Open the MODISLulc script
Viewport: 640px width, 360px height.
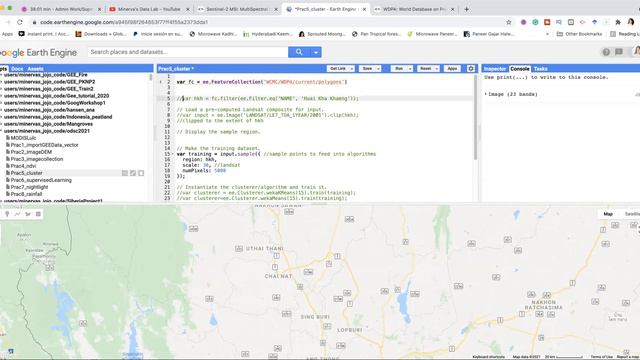tap(23, 138)
